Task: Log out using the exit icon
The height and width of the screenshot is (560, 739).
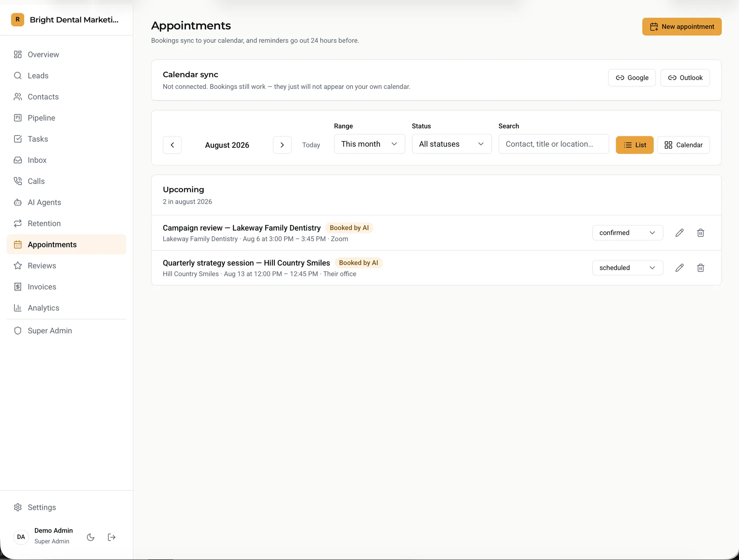Action: coord(112,537)
